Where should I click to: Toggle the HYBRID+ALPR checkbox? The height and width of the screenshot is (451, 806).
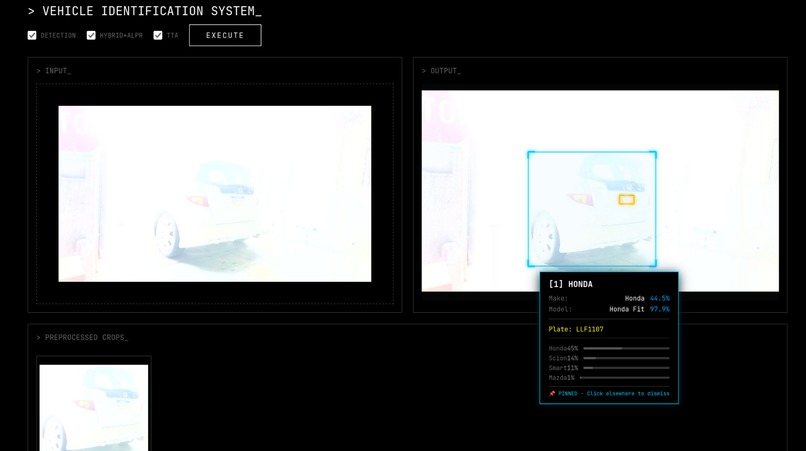point(91,35)
